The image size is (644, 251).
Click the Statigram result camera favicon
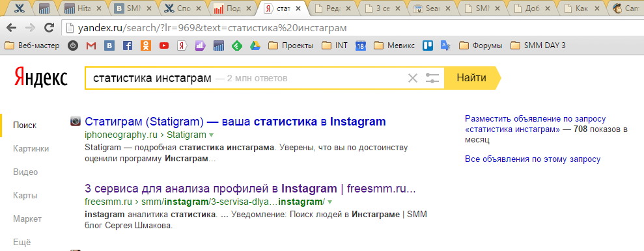coord(75,121)
